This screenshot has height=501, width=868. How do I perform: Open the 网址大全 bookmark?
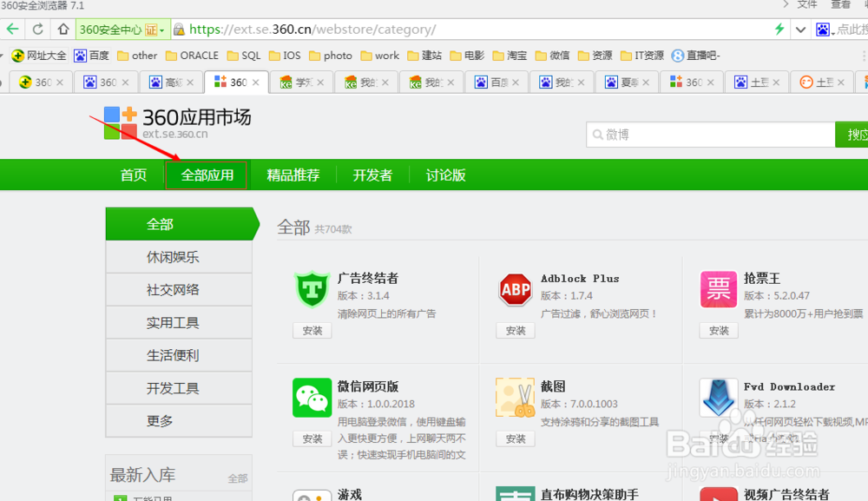pyautogui.click(x=39, y=56)
